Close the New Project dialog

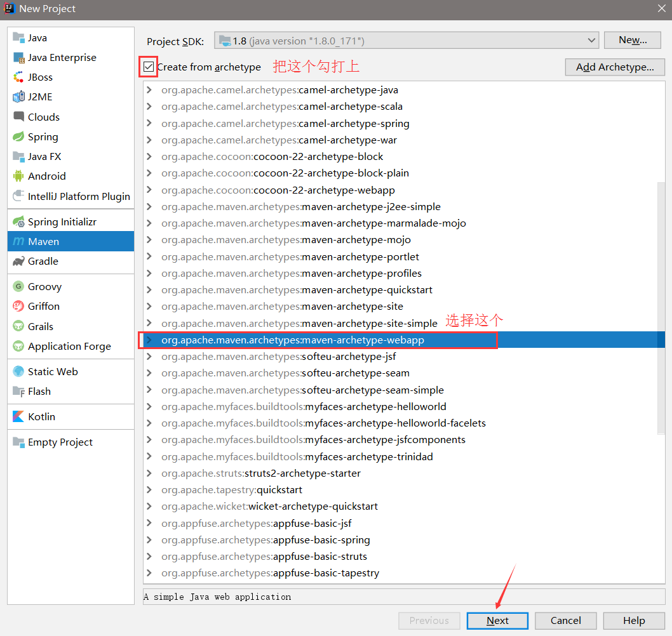pyautogui.click(x=662, y=8)
